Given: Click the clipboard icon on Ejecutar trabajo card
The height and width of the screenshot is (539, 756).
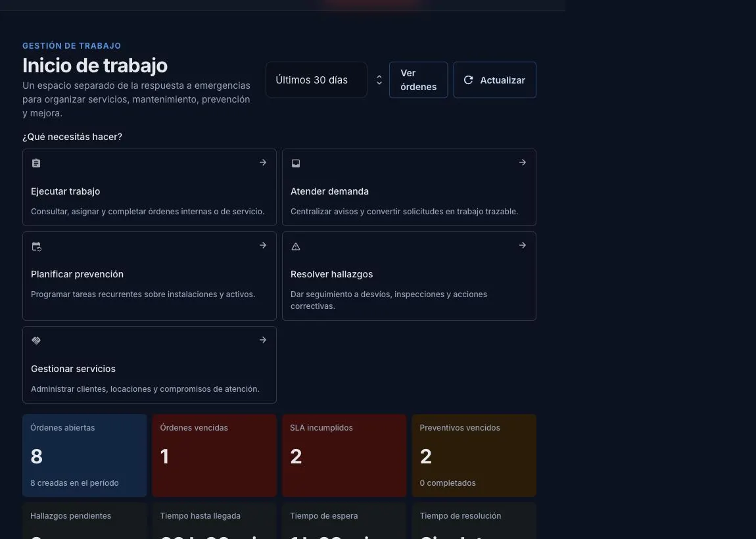Looking at the screenshot, I should point(36,163).
